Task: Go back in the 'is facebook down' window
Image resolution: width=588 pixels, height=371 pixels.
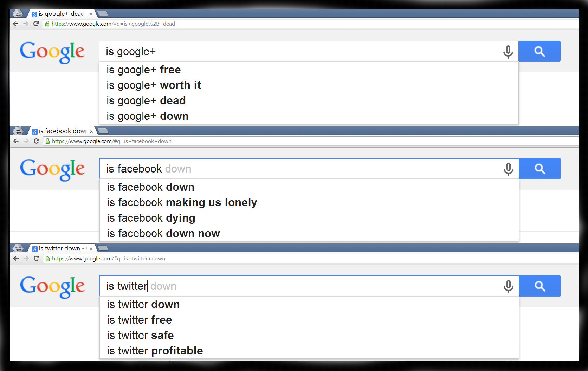Action: point(16,141)
